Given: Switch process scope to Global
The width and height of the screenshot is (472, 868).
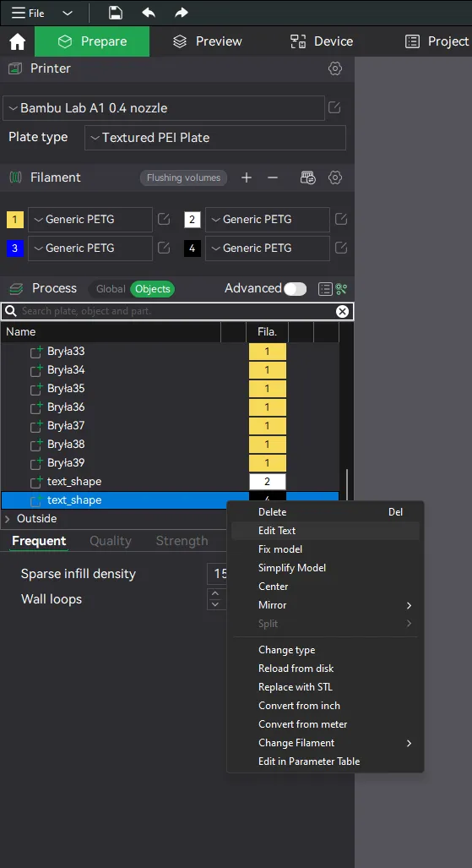Looking at the screenshot, I should pyautogui.click(x=111, y=289).
